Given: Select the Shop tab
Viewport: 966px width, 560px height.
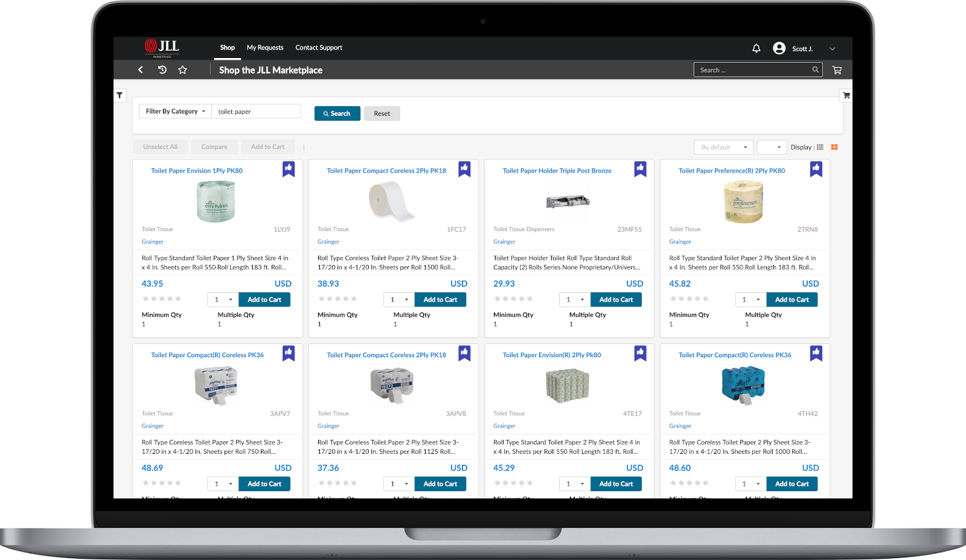Looking at the screenshot, I should pyautogui.click(x=228, y=48).
